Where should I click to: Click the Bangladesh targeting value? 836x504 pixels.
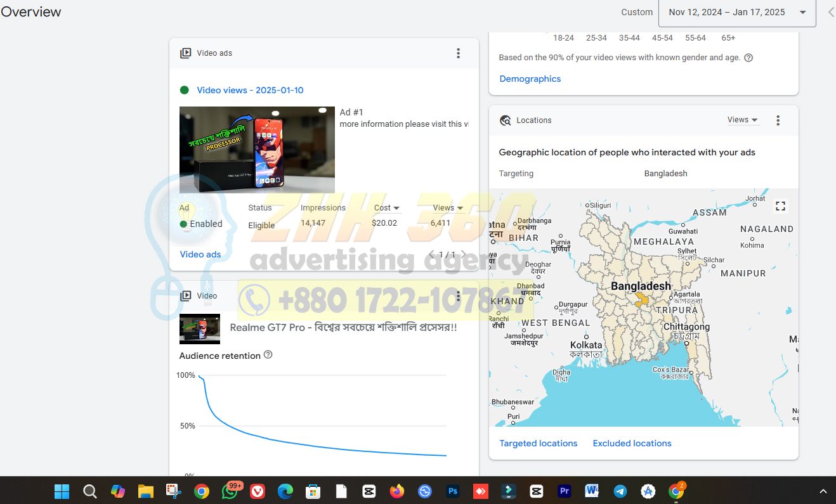coord(665,173)
